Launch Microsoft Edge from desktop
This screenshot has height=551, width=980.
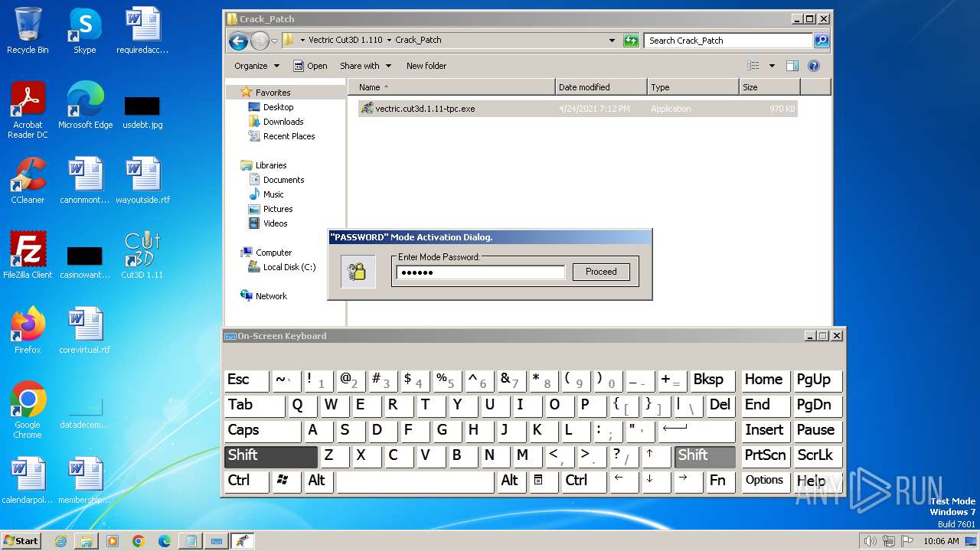tap(85, 106)
